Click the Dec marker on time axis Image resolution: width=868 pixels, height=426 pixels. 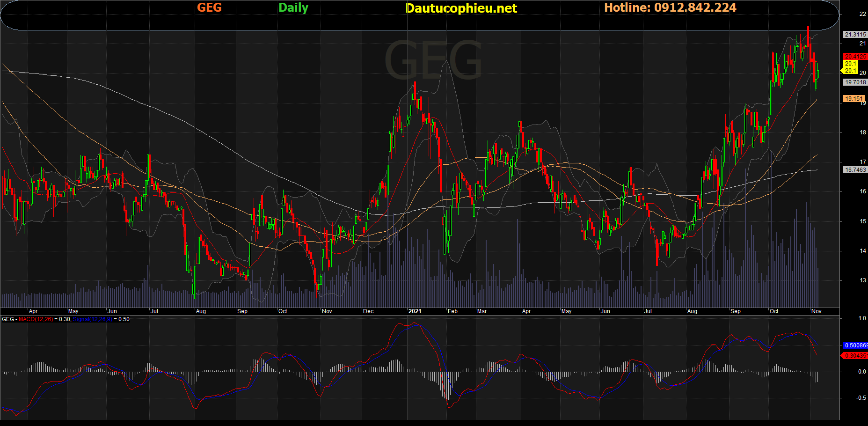click(368, 311)
